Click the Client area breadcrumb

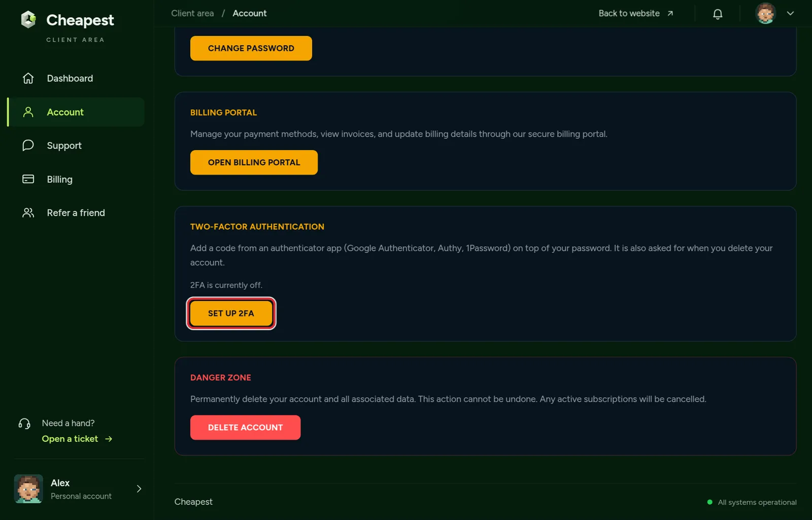tap(192, 13)
